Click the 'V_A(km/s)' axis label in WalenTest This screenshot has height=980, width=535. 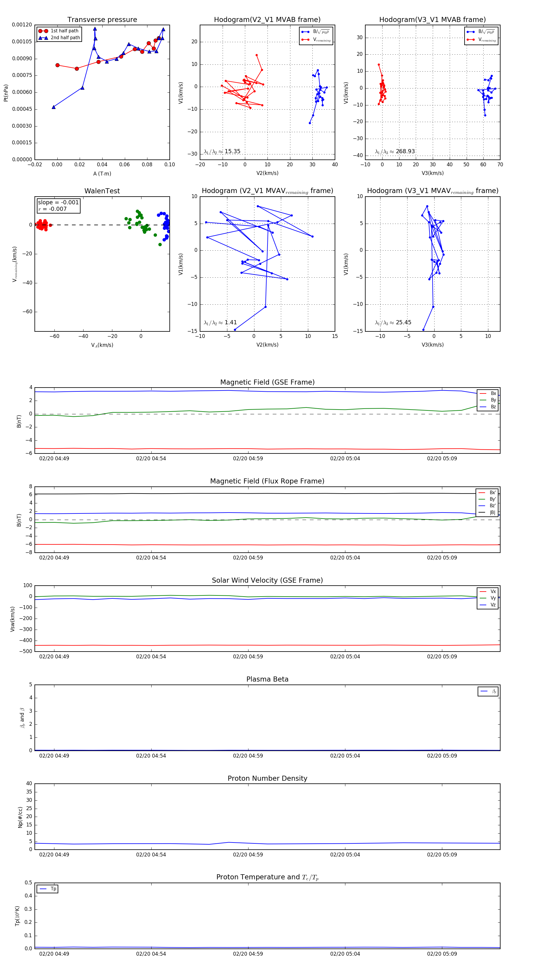pos(102,345)
